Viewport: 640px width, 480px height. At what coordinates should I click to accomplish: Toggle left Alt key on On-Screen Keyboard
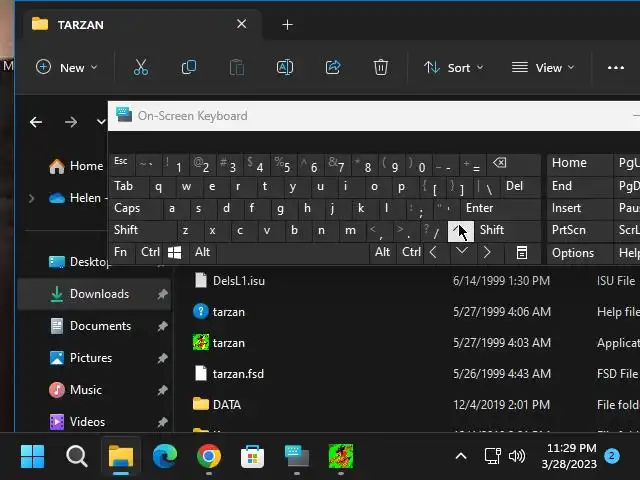tap(203, 253)
